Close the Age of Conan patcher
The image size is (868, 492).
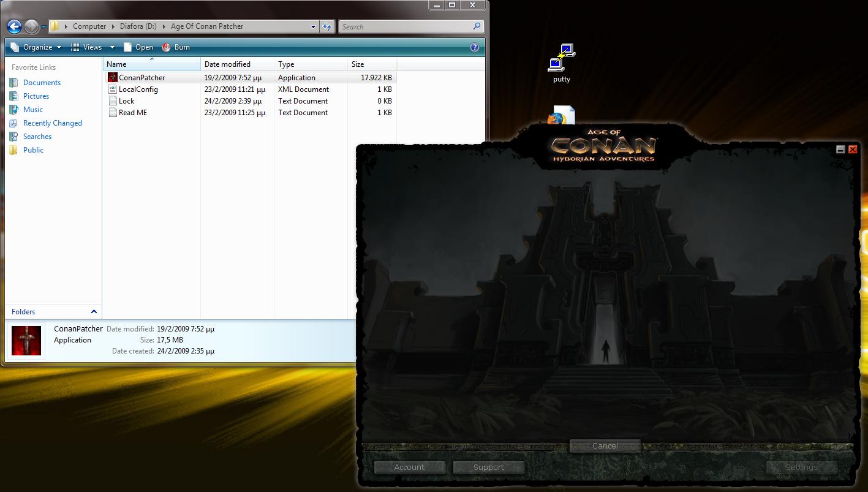(853, 149)
